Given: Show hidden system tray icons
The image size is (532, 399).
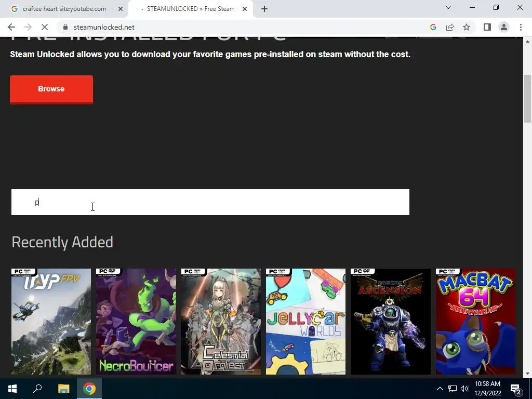Looking at the screenshot, I should coord(440,389).
